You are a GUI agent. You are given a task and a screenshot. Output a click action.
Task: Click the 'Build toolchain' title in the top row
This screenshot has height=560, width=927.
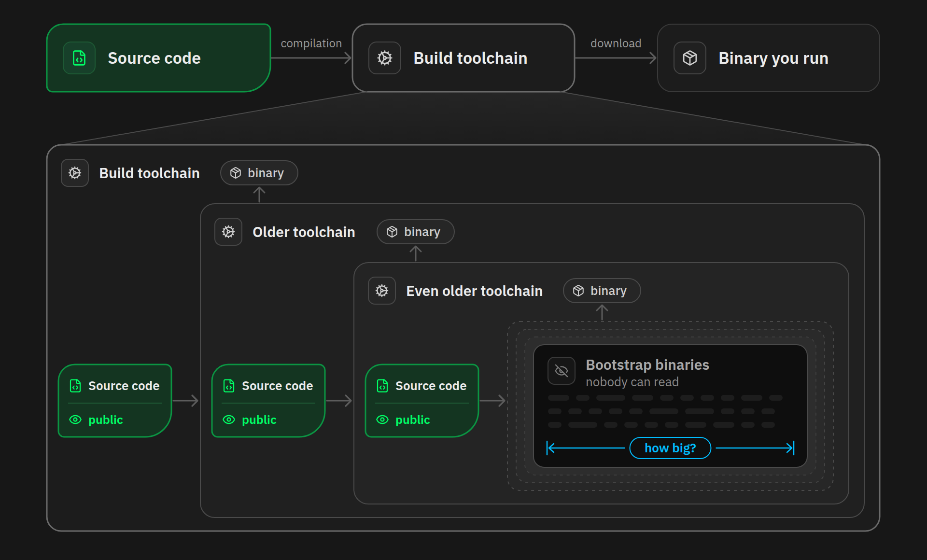coord(470,58)
